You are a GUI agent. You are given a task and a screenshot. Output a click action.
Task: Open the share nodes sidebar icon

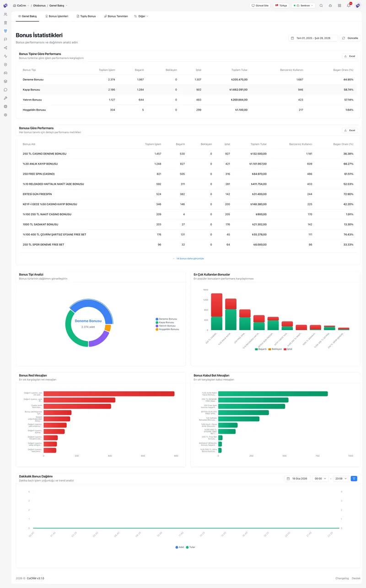pyautogui.click(x=5, y=48)
